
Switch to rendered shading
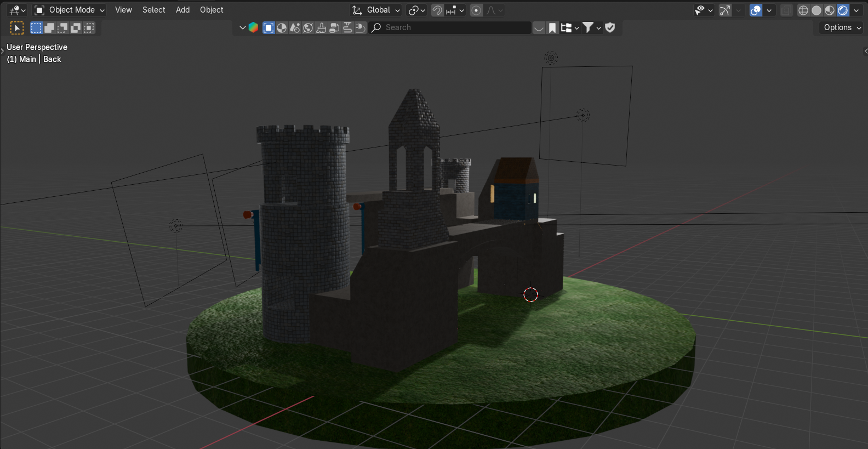click(843, 10)
